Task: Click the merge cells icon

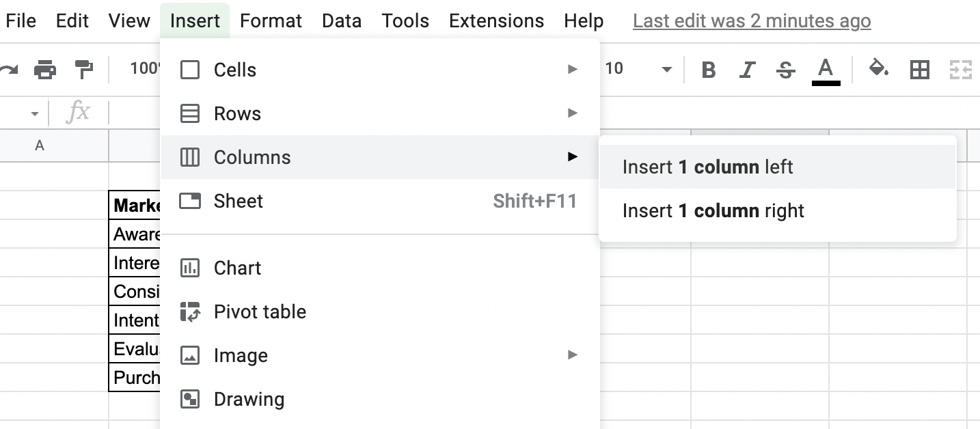Action: coord(960,70)
